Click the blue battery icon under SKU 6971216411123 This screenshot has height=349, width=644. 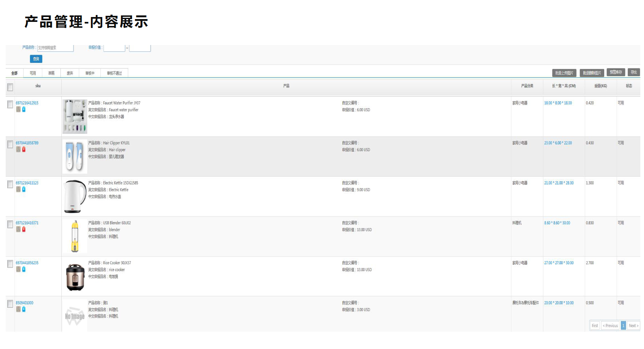(x=24, y=189)
